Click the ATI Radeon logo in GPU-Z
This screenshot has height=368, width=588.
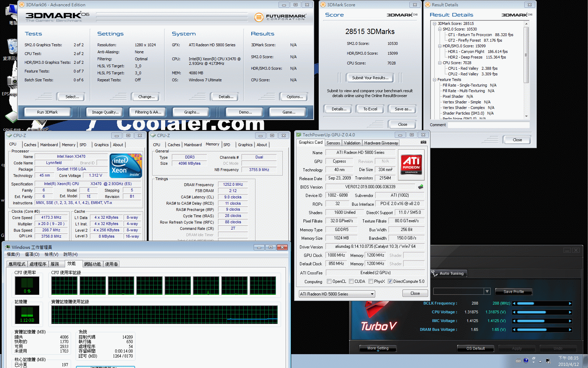(x=411, y=164)
